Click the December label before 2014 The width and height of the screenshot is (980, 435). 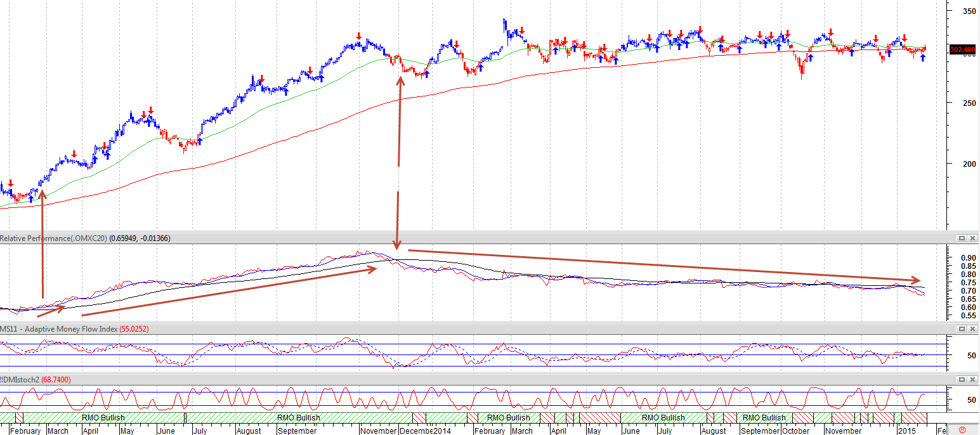[x=416, y=431]
